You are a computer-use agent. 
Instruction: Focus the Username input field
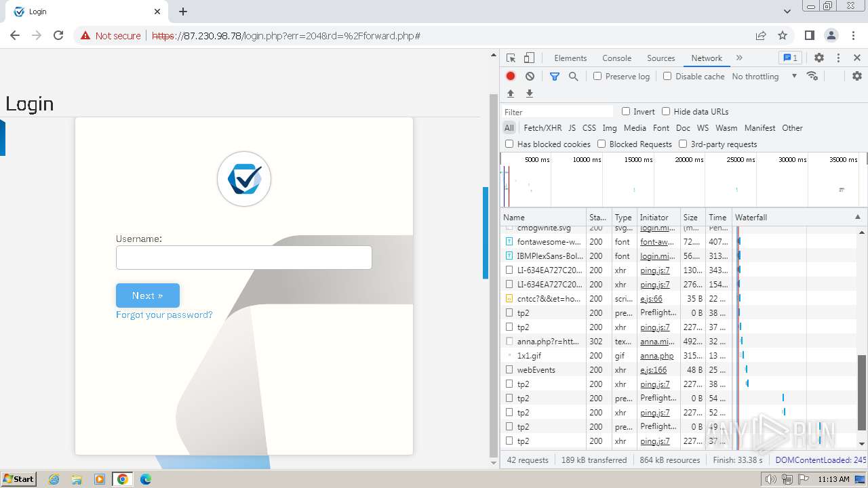tap(244, 258)
